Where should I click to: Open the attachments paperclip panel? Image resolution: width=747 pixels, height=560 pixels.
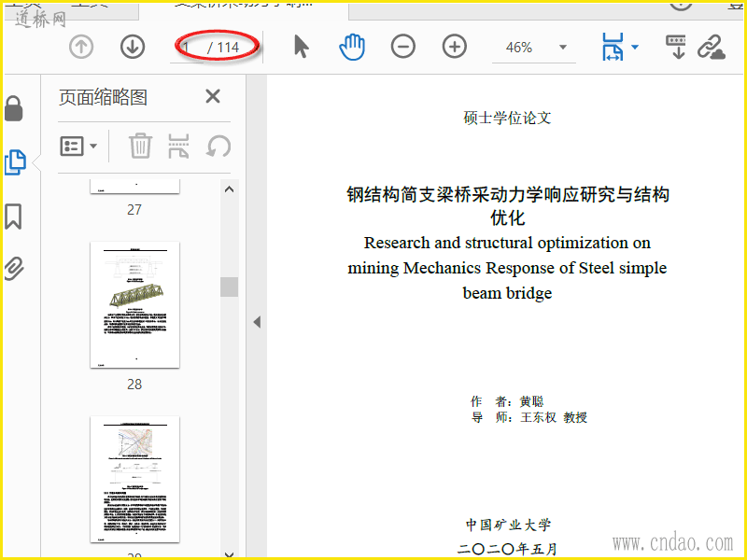point(14,268)
